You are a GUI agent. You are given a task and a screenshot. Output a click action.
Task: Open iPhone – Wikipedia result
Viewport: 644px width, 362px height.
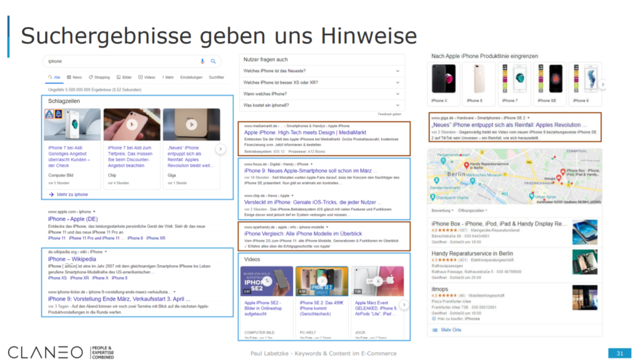click(72, 259)
